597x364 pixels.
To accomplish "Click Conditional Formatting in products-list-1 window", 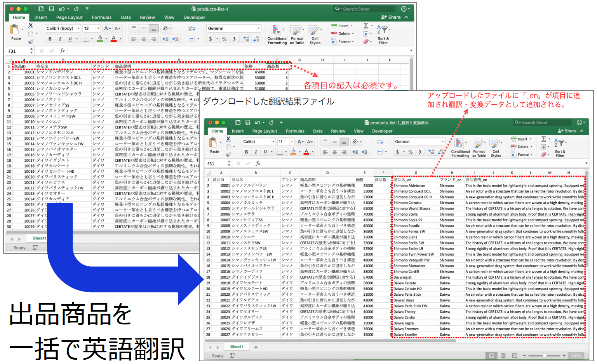I will tap(277, 35).
